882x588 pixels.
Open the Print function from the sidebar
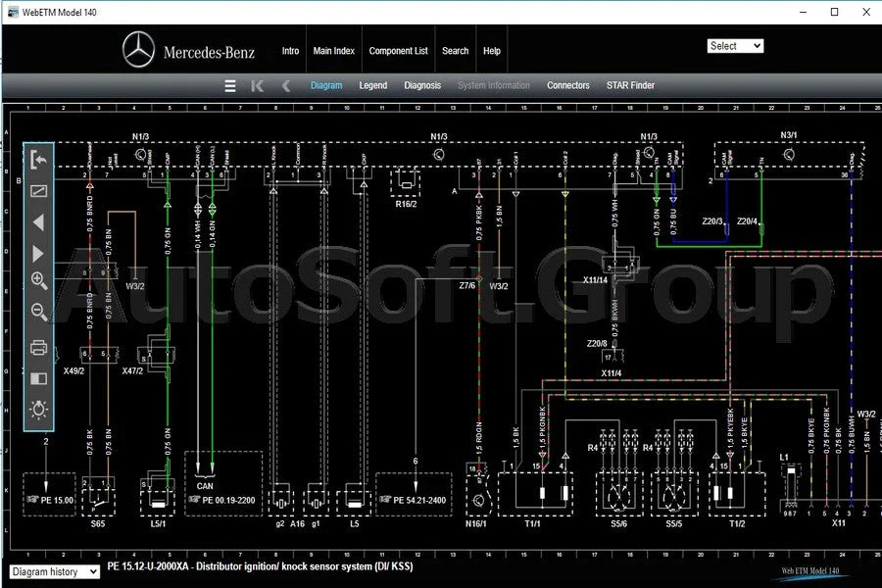point(38,345)
